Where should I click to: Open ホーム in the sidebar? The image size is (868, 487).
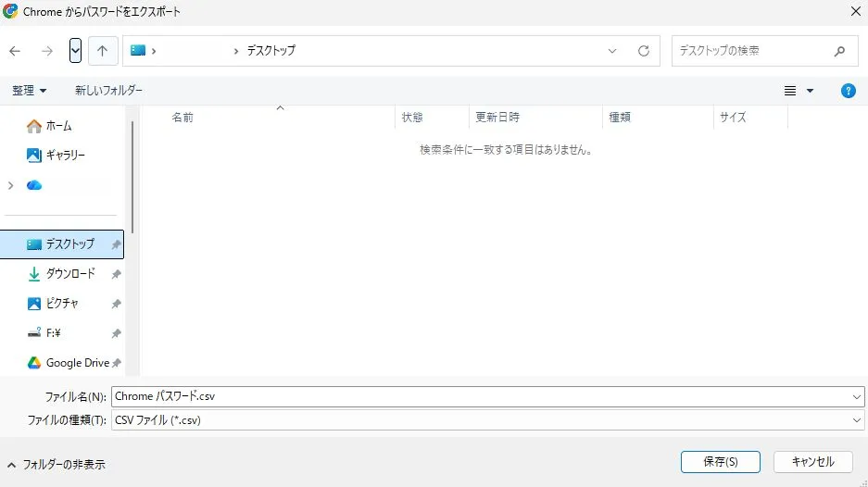[x=58, y=126]
